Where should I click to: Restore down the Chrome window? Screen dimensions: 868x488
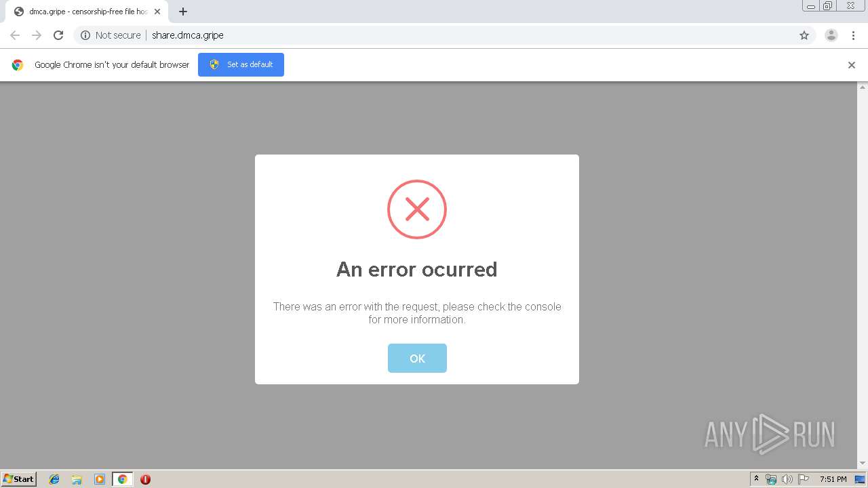click(828, 6)
